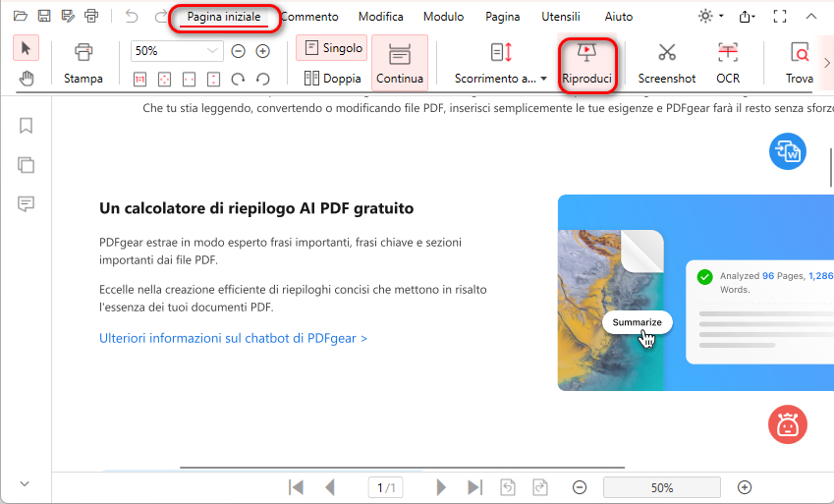
Task: Switch to the Pagina tab
Action: coord(503,17)
